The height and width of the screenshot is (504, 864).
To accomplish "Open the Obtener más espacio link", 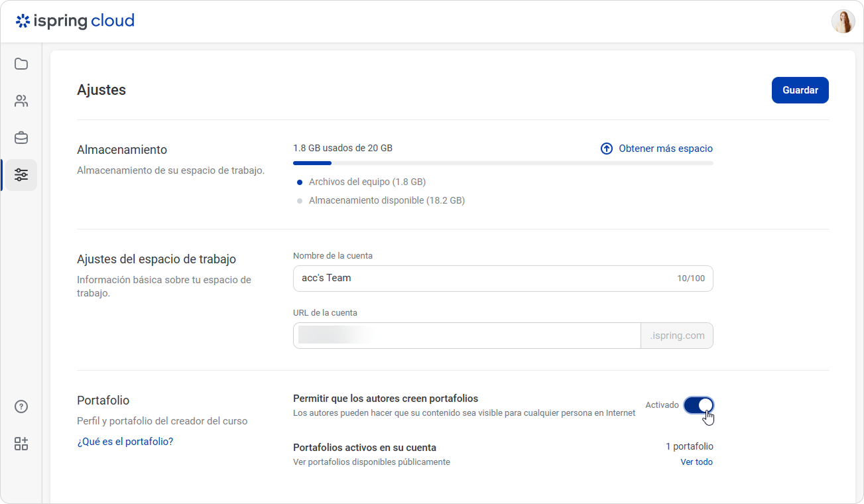I will pos(666,149).
